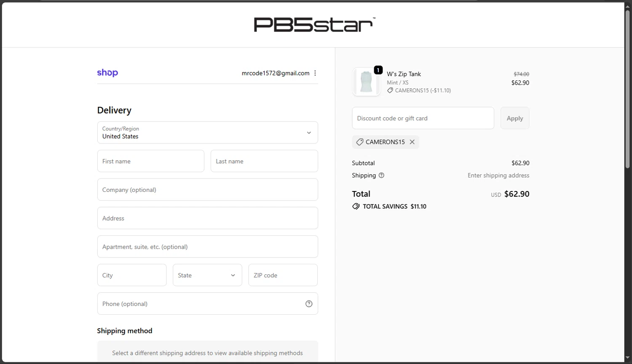The height and width of the screenshot is (364, 632).
Task: Expand the State dropdown
Action: 207,275
